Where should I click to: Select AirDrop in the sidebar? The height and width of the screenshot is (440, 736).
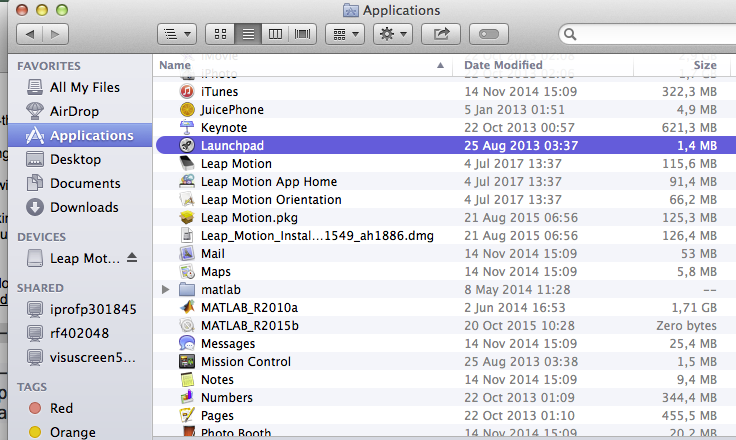click(80, 111)
